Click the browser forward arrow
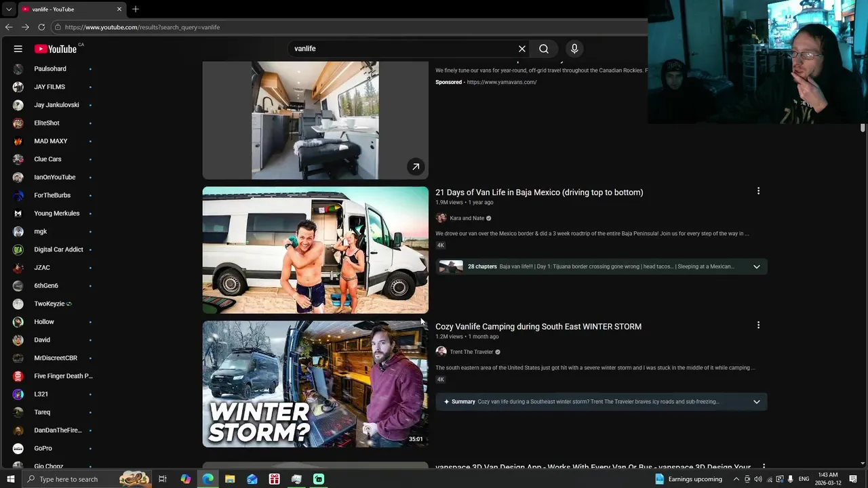The height and width of the screenshot is (488, 868). [25, 27]
